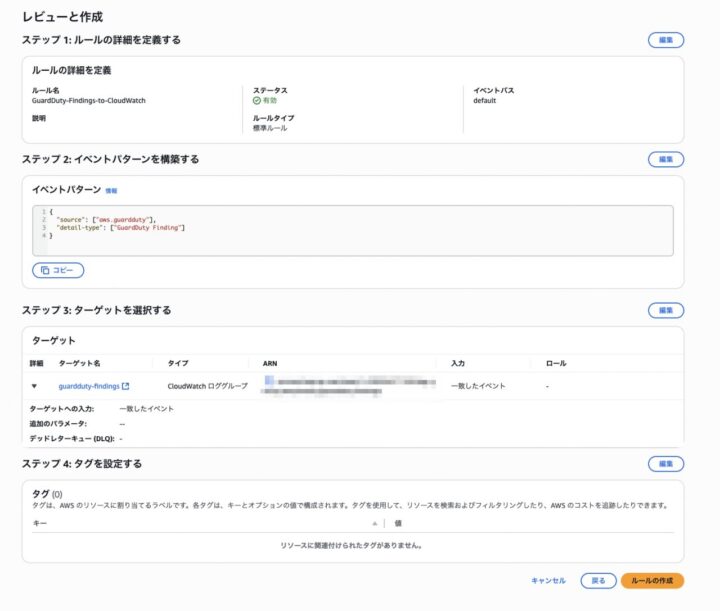Click the copy icon in the コピー button
The width and height of the screenshot is (720, 611).
pos(44,270)
